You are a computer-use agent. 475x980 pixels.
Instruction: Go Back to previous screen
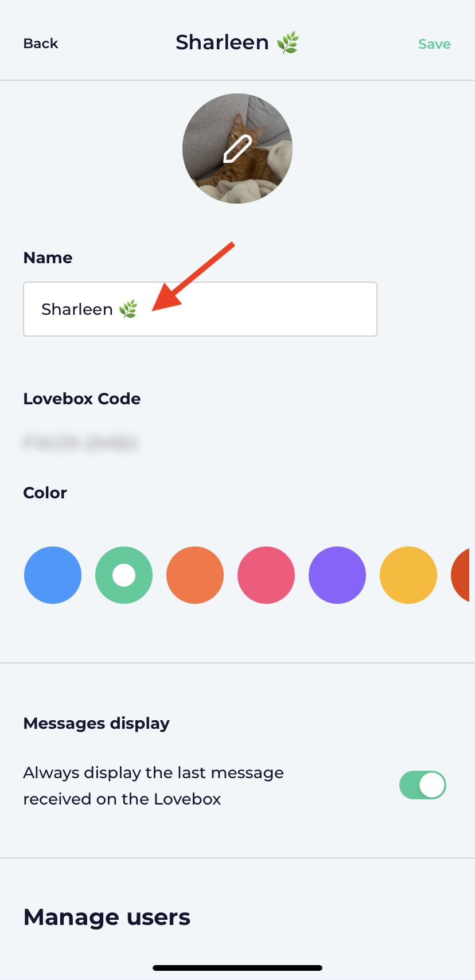[x=41, y=44]
